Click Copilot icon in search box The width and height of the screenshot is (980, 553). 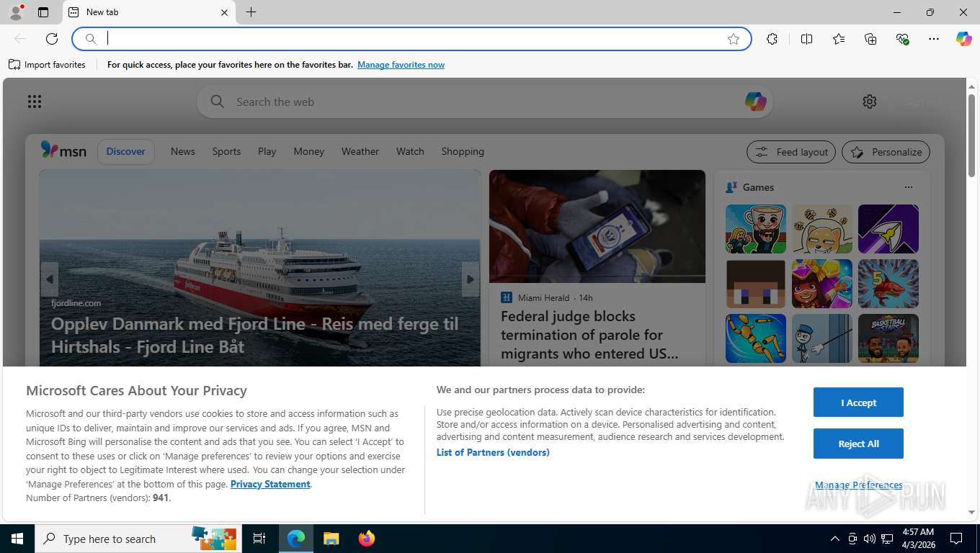click(x=755, y=102)
